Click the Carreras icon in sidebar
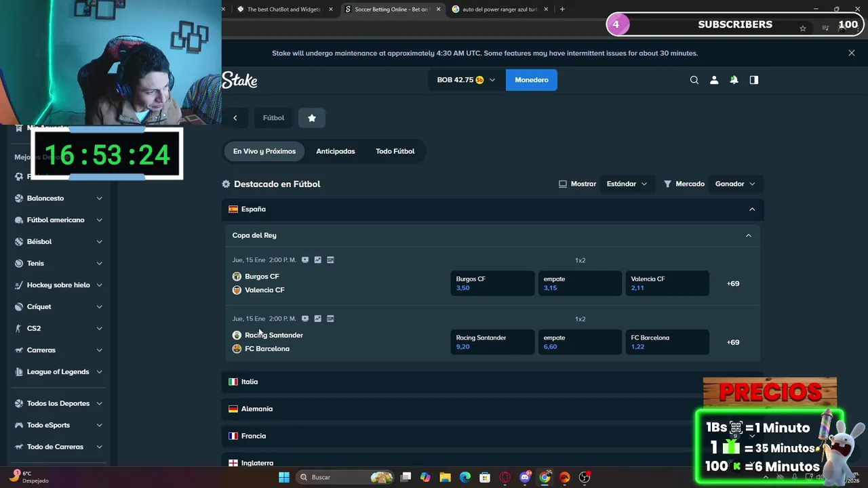This screenshot has width=868, height=488. point(19,350)
